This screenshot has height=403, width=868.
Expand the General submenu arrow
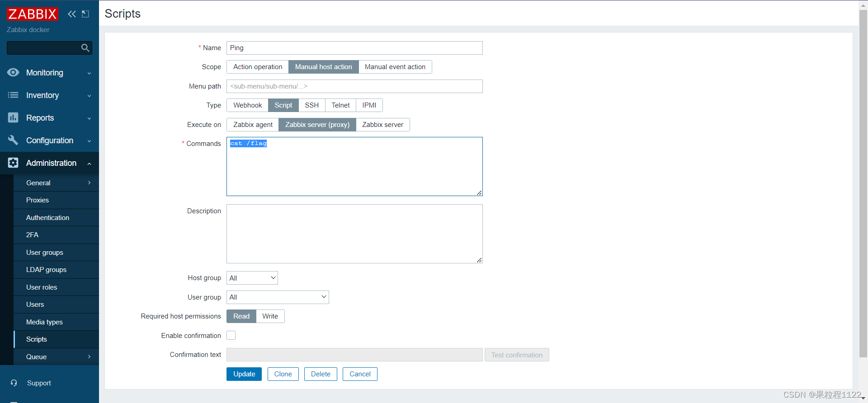click(89, 183)
